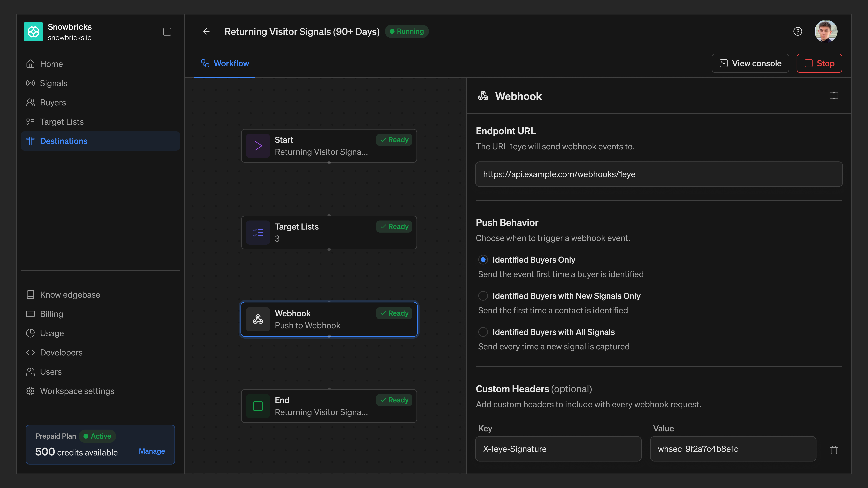Edit the custom header Value field
Screen dimensions: 868x488
point(733,449)
